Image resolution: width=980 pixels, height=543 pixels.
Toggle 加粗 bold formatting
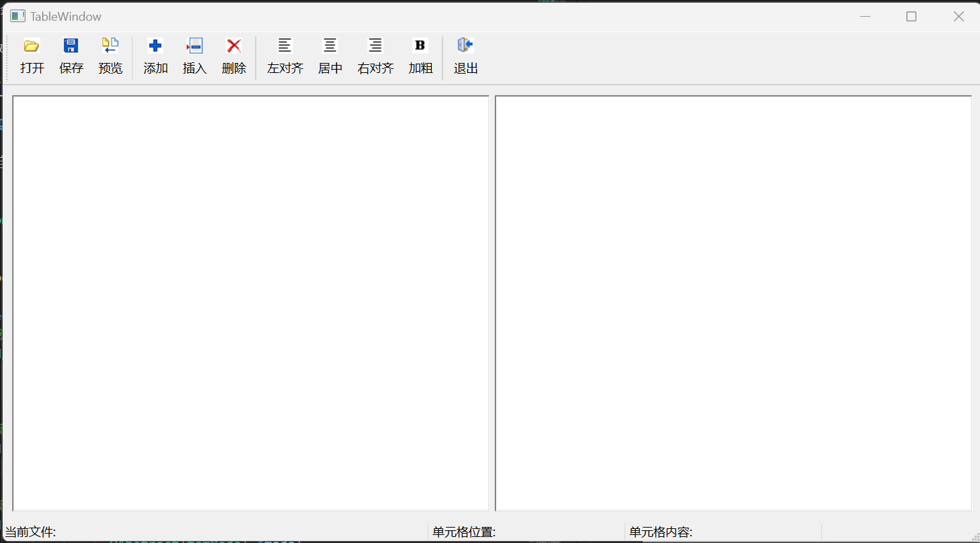(420, 46)
